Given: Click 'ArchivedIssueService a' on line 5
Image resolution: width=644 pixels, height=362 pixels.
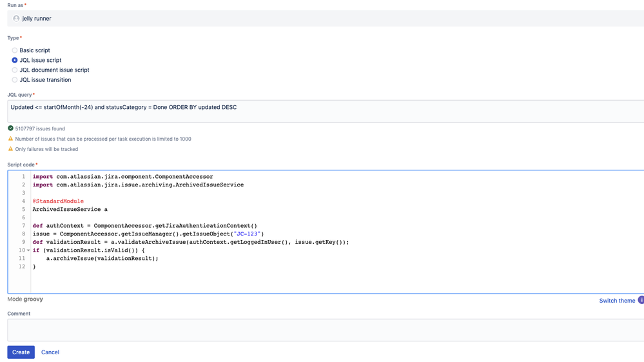Looking at the screenshot, I should click(x=70, y=209).
